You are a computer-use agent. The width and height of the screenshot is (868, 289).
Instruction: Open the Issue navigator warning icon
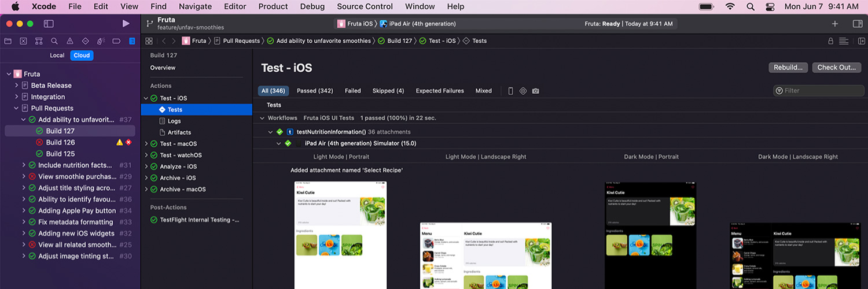coord(69,41)
